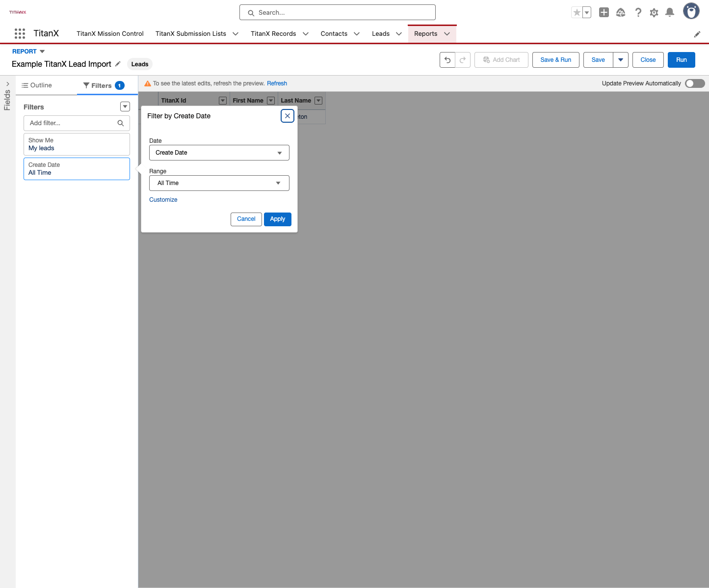709x588 pixels.
Task: Click the Save & Run button
Action: click(x=556, y=60)
